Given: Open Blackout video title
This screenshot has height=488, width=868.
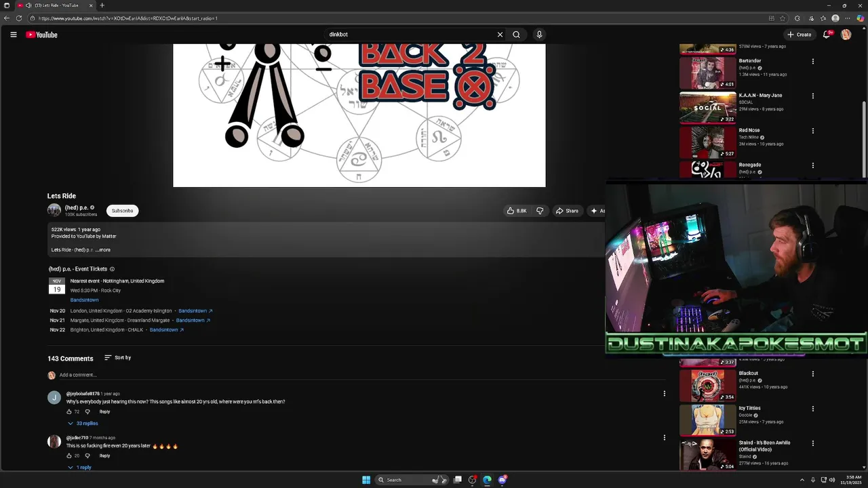Looking at the screenshot, I should click(x=749, y=373).
